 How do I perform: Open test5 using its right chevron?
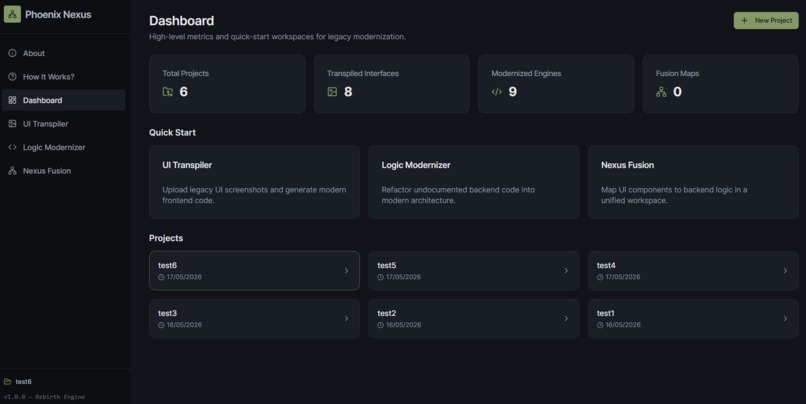click(566, 270)
